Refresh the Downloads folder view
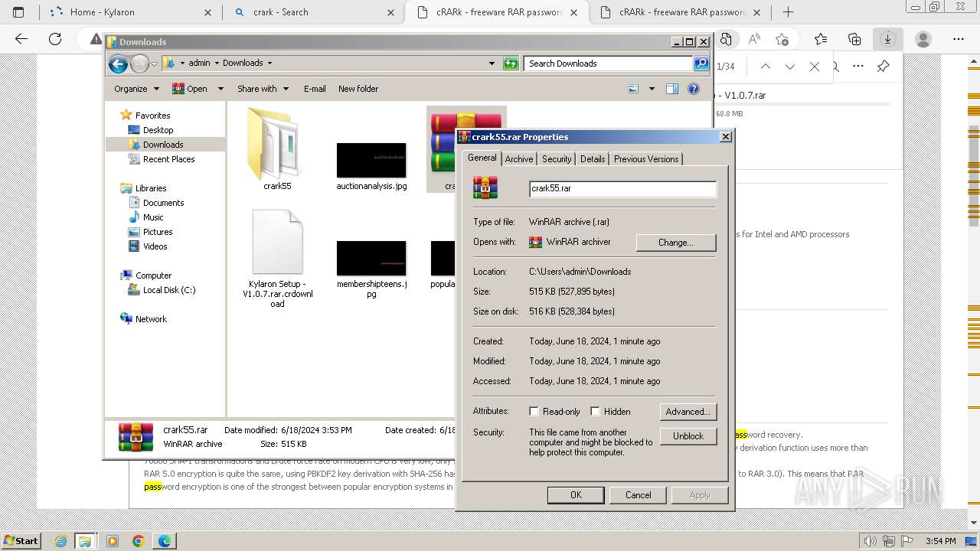 (511, 64)
